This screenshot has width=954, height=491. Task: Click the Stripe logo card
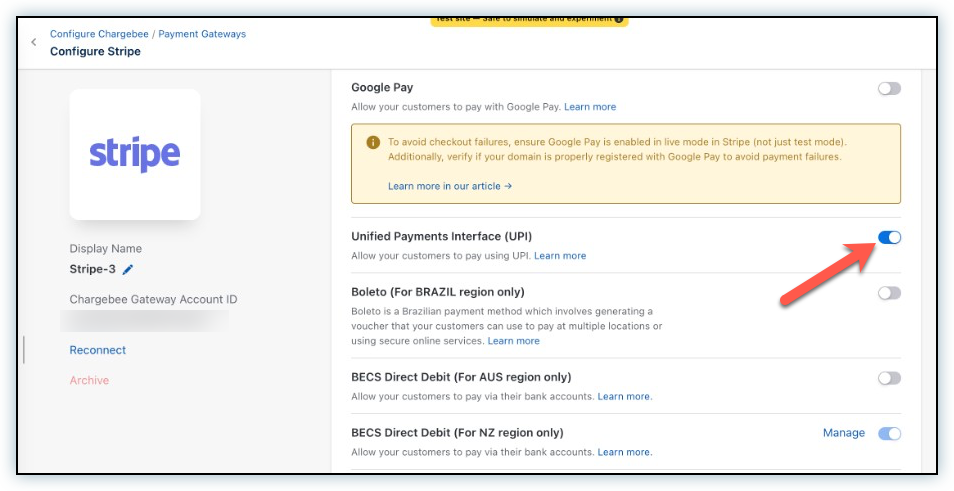(135, 155)
